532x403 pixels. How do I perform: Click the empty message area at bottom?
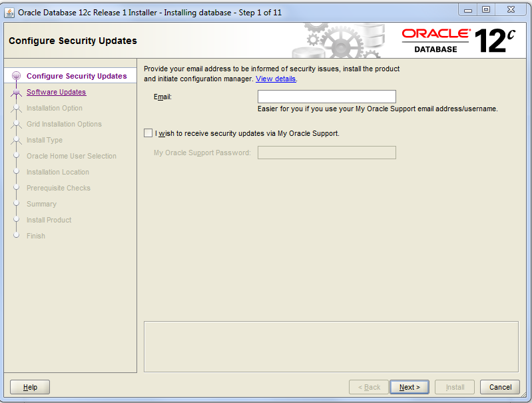click(331, 346)
